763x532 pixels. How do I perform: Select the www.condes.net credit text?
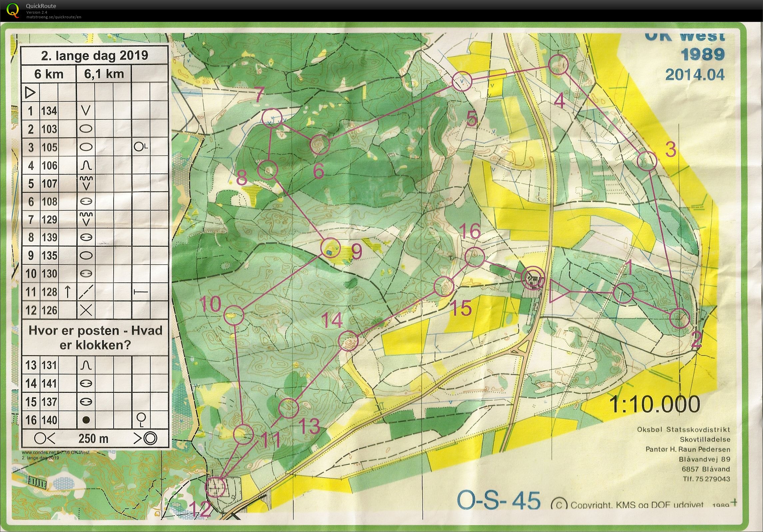(56, 452)
